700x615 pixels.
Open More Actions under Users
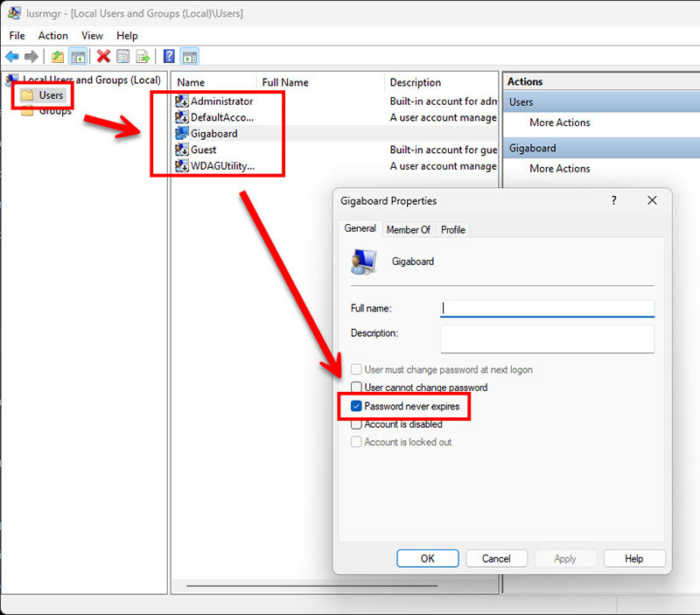point(560,122)
